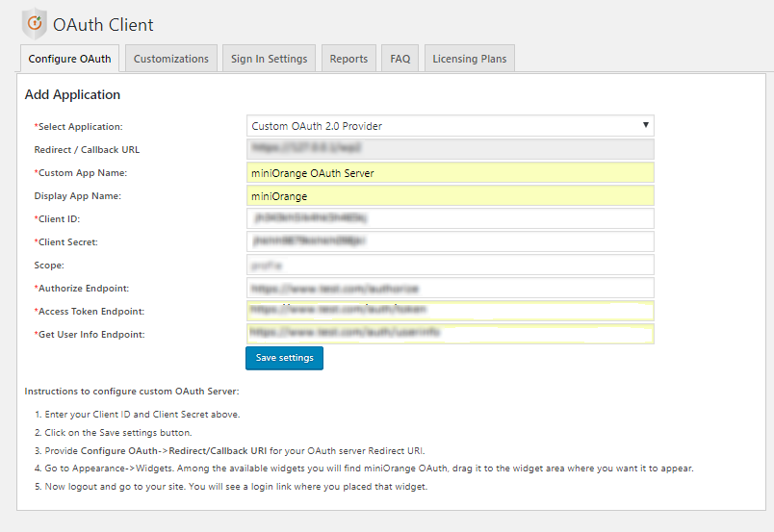Expand the Select Application dropdown
This screenshot has width=774, height=532.
(x=451, y=126)
